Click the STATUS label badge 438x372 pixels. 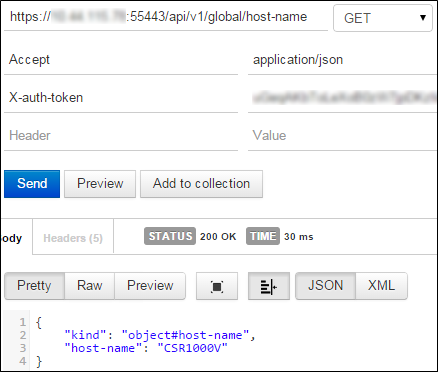pyautogui.click(x=170, y=236)
